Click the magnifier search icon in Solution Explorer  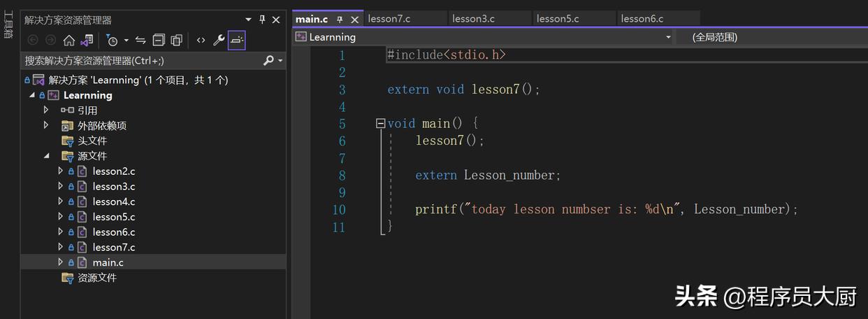coord(268,61)
